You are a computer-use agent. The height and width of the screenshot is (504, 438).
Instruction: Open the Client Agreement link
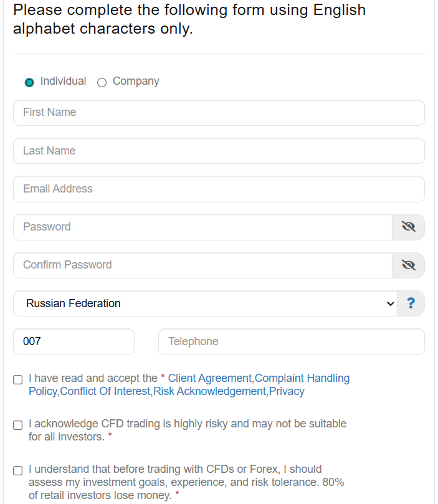tap(210, 378)
